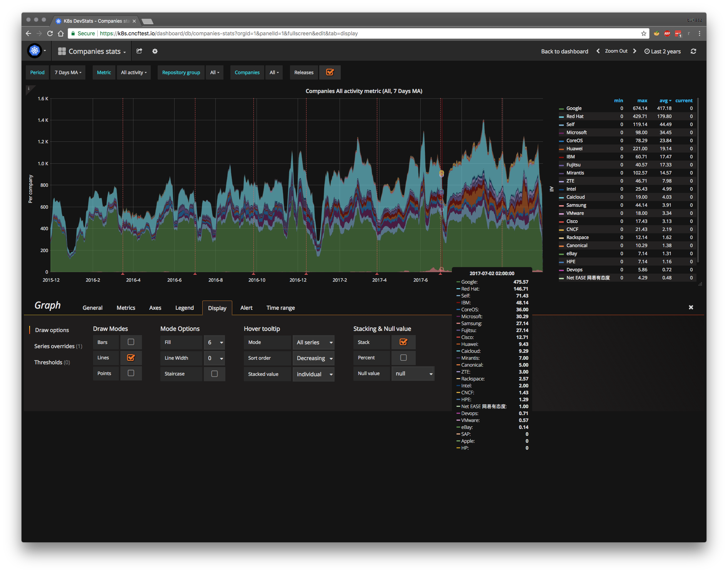Open the Stacked value dropdown
The width and height of the screenshot is (728, 573).
(x=313, y=374)
